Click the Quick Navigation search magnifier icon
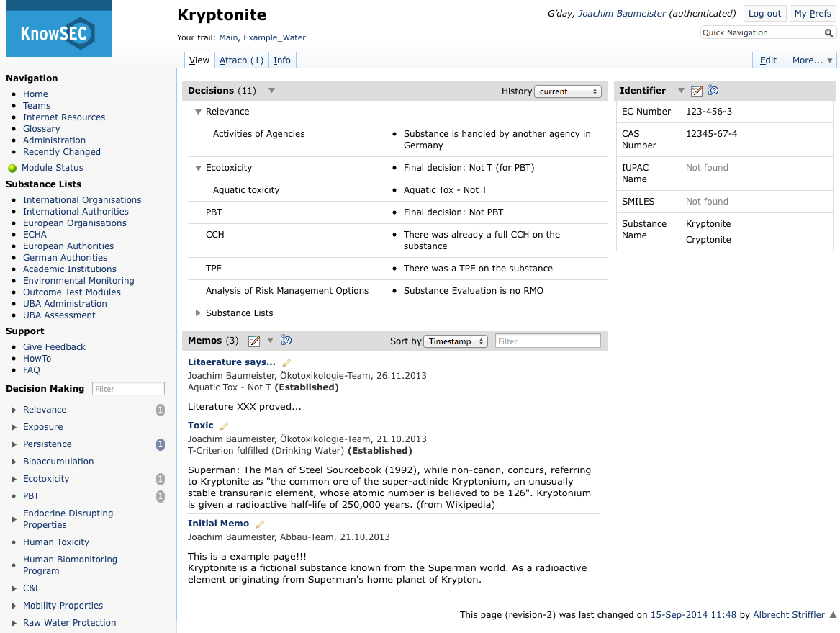 tap(828, 32)
